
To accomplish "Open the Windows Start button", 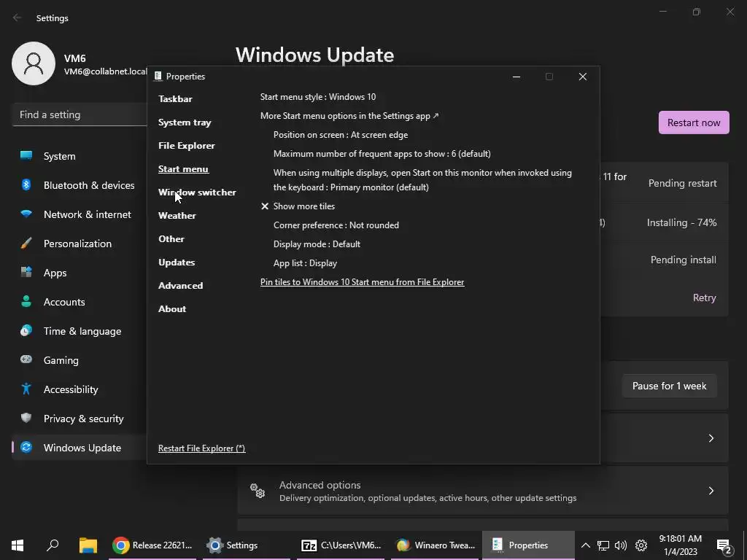I will (18, 545).
